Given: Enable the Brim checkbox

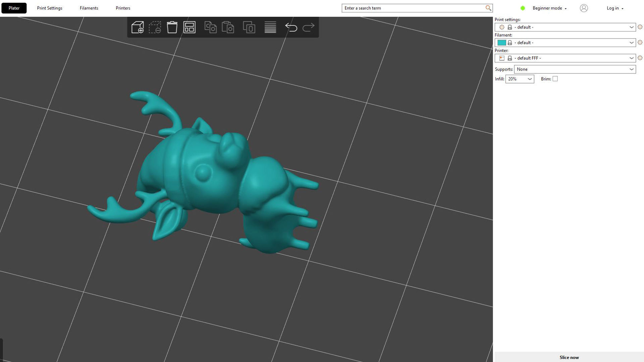Looking at the screenshot, I should click(555, 79).
